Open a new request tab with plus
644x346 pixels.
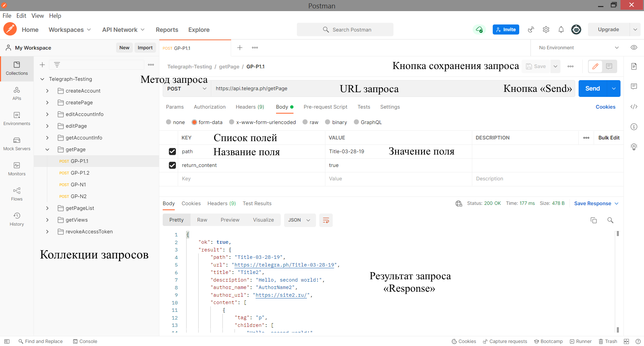tap(240, 48)
